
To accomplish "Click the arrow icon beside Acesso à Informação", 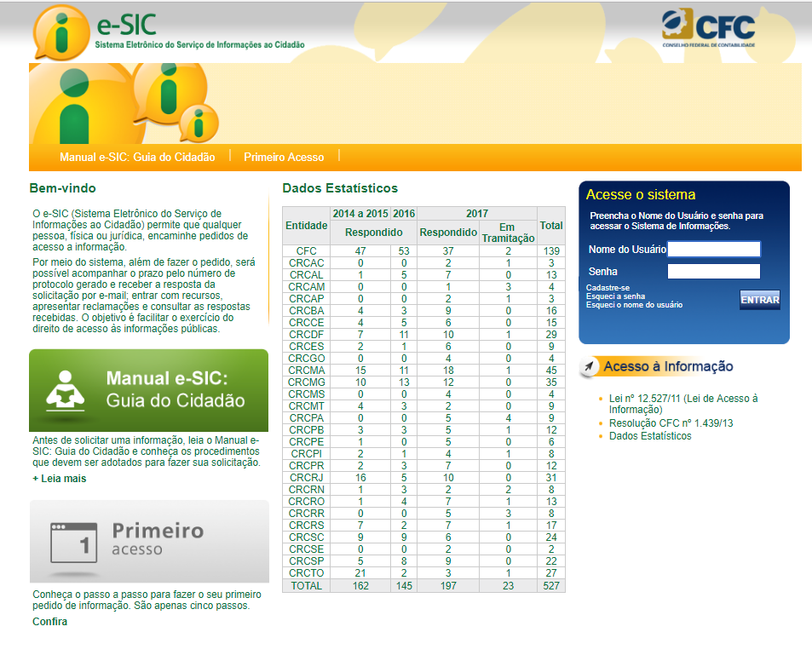I will pos(588,366).
